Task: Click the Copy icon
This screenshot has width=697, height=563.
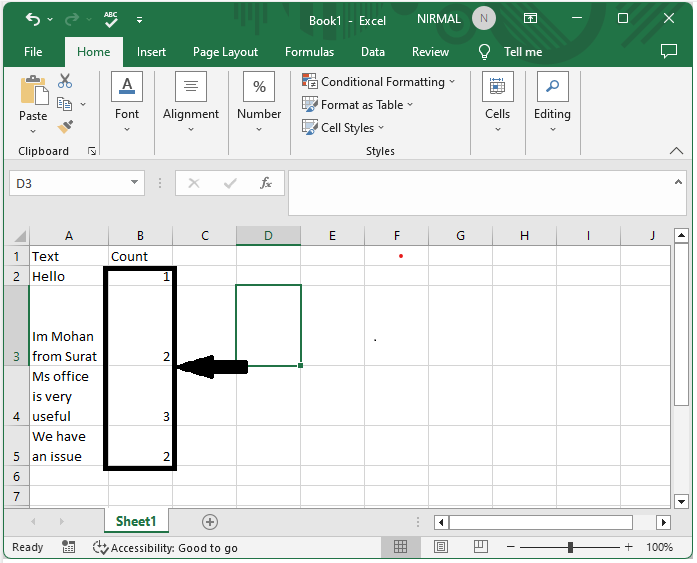Action: tap(64, 104)
